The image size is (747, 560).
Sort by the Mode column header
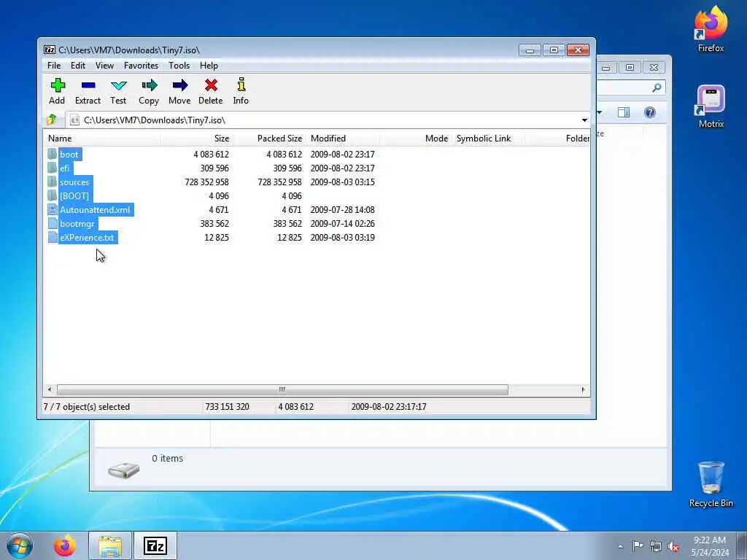tap(415, 139)
